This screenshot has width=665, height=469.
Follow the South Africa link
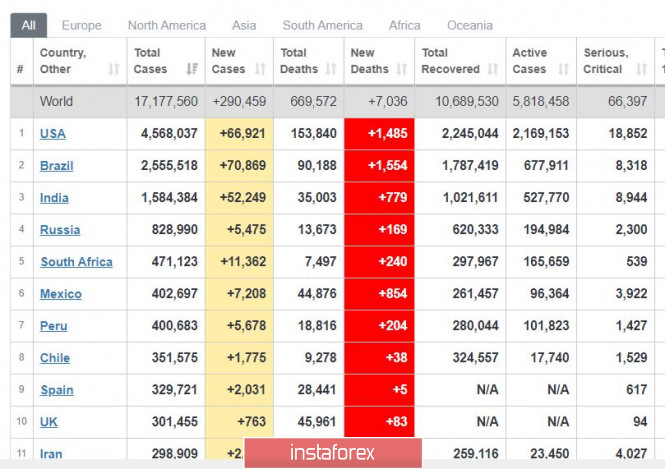(x=76, y=261)
